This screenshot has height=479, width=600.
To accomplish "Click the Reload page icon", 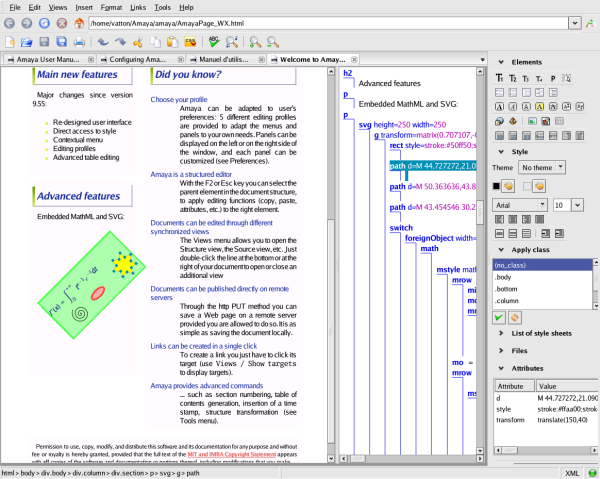I will [44, 22].
